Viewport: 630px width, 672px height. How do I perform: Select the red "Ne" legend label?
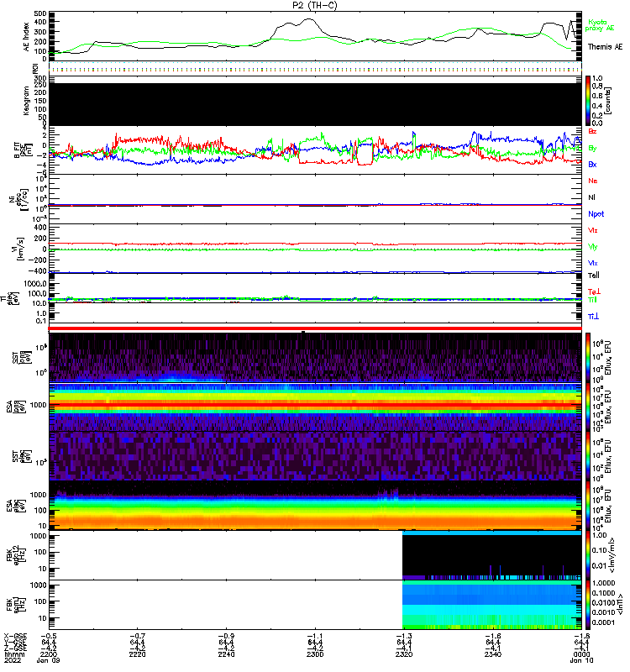pos(592,181)
